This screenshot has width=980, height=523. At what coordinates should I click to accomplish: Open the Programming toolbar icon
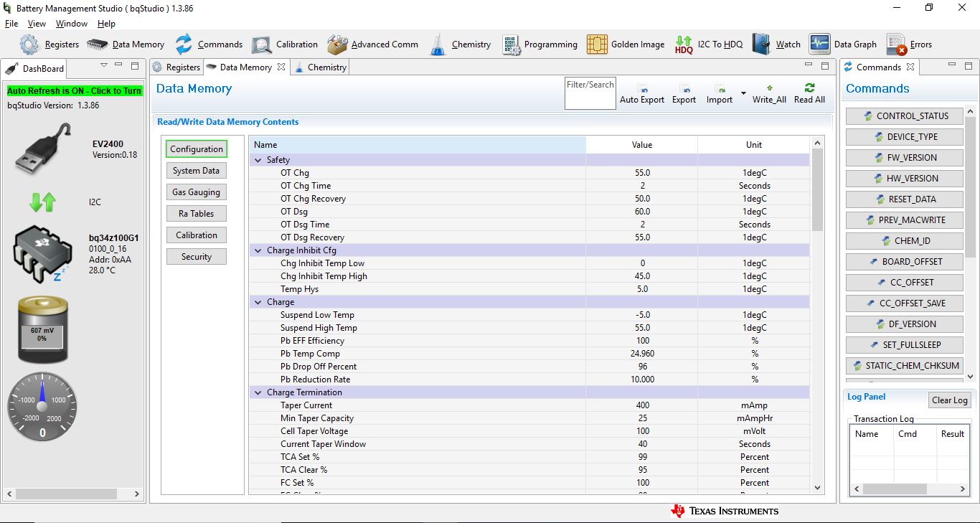(512, 45)
